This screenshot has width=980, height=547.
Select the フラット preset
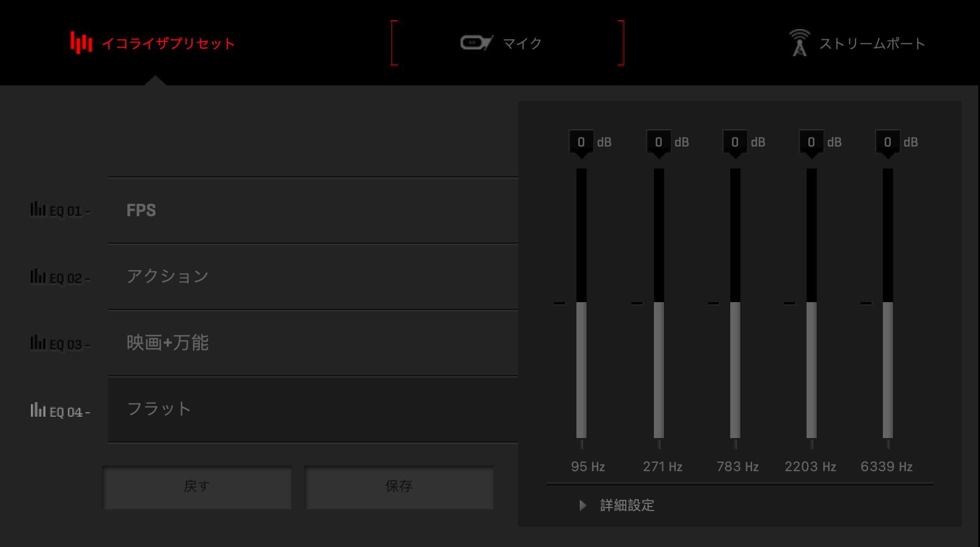pyautogui.click(x=313, y=409)
